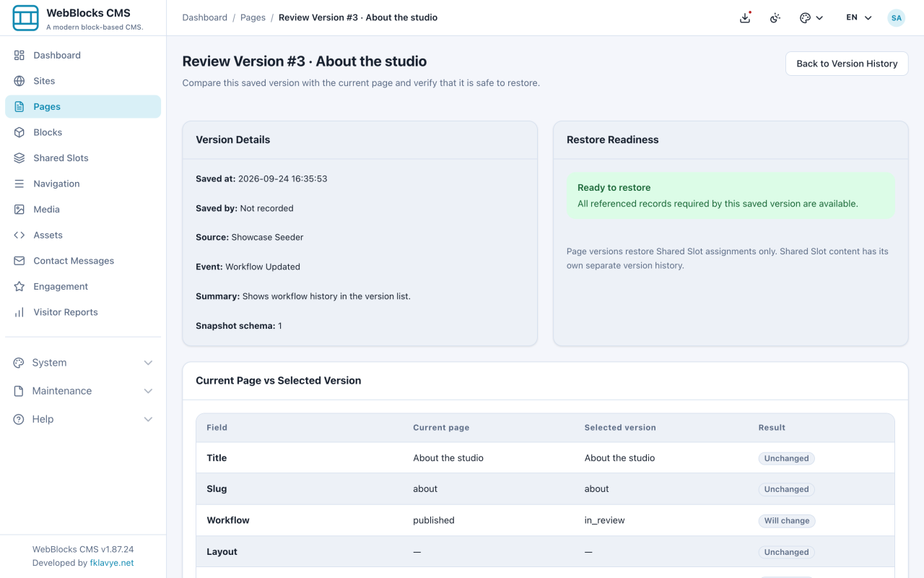The width and height of the screenshot is (924, 578).
Task: Expand the Help section chevron
Action: point(148,419)
